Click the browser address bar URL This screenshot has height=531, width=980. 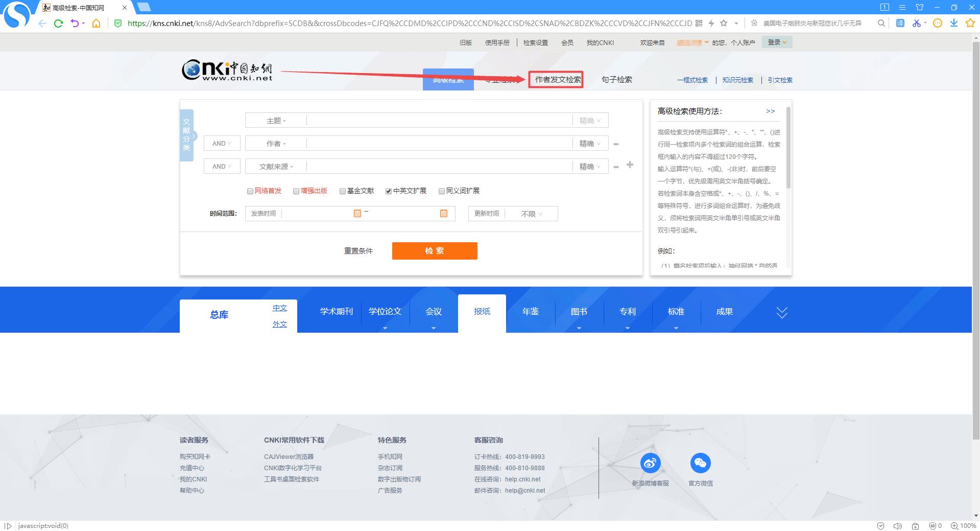(x=410, y=23)
